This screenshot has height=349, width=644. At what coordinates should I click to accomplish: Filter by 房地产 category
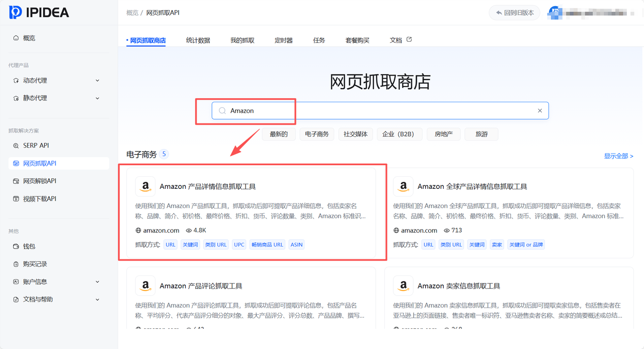pos(443,134)
